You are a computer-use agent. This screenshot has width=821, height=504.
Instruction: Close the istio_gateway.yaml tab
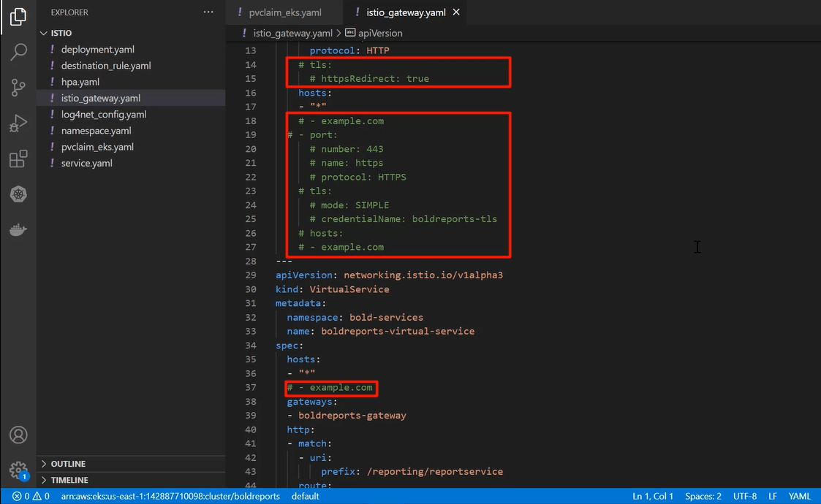(457, 12)
